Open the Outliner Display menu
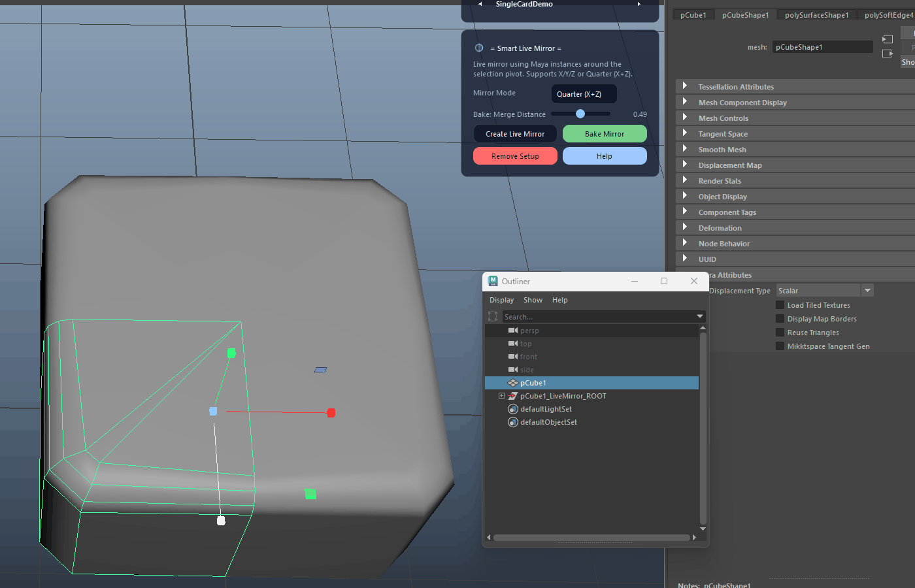915x588 pixels. [x=501, y=300]
